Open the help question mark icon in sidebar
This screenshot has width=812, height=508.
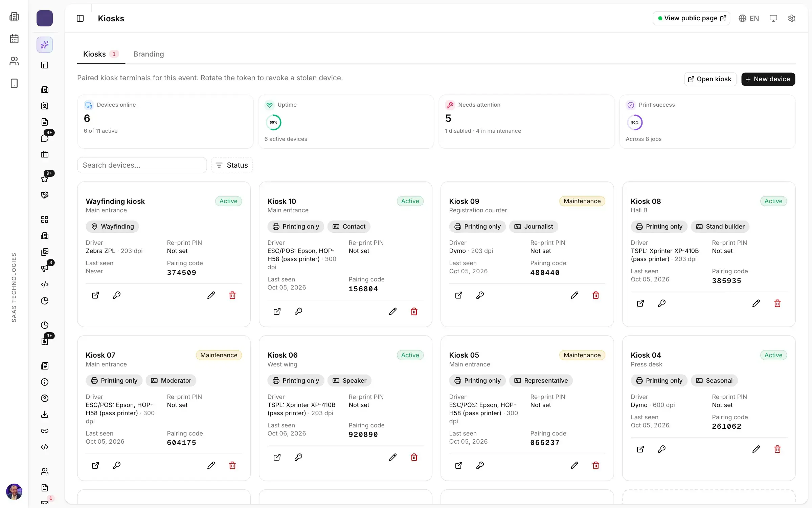click(x=45, y=398)
